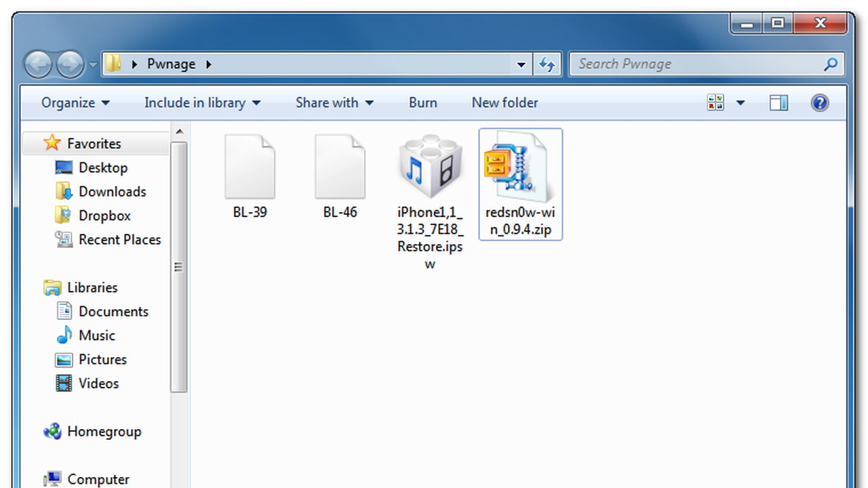Select Libraries in the navigation pane

pos(92,287)
